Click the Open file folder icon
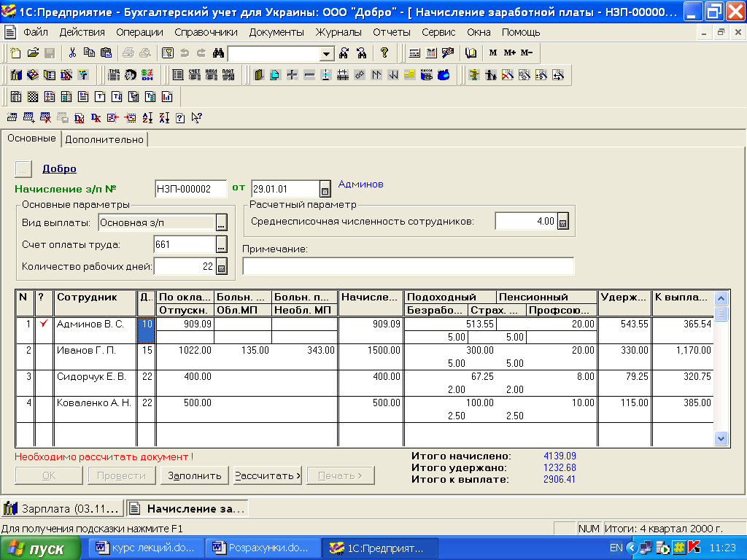Viewport: 747px width, 560px height. tap(33, 53)
